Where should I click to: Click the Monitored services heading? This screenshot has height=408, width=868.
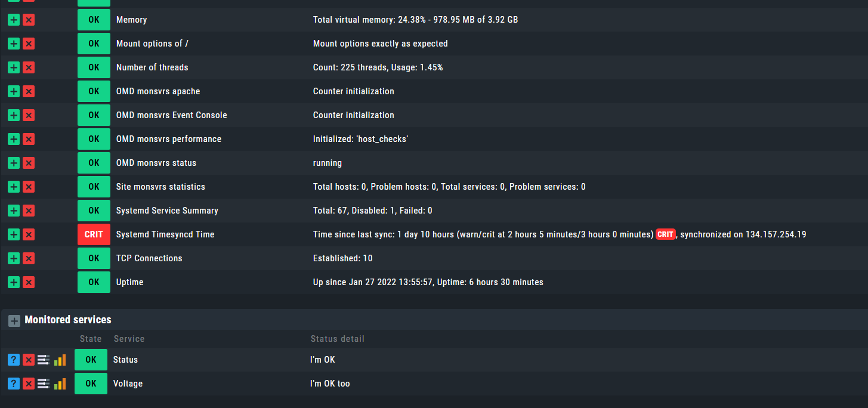[68, 320]
